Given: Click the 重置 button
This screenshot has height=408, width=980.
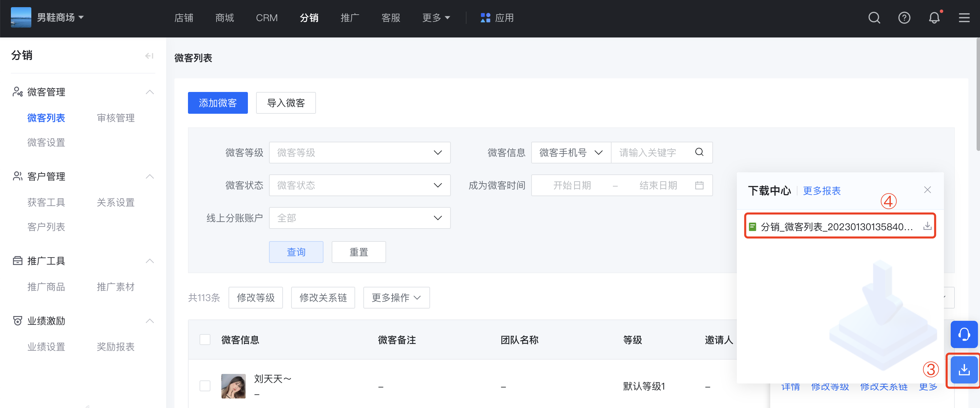Looking at the screenshot, I should 359,252.
